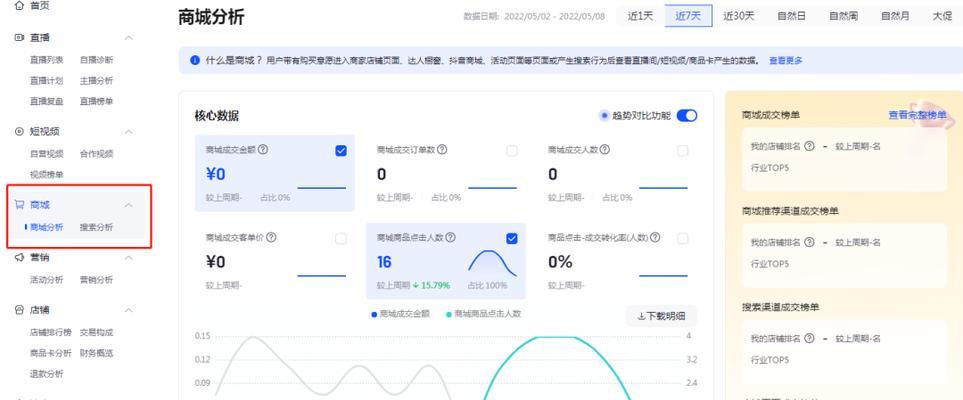Toggle the 趋势对比功能 switch
Screen dimensions: 963x400
687,116
